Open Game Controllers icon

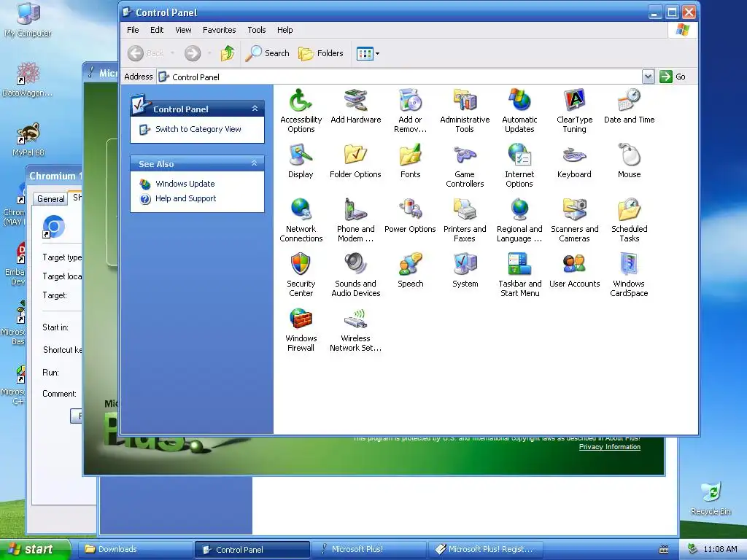(x=465, y=166)
